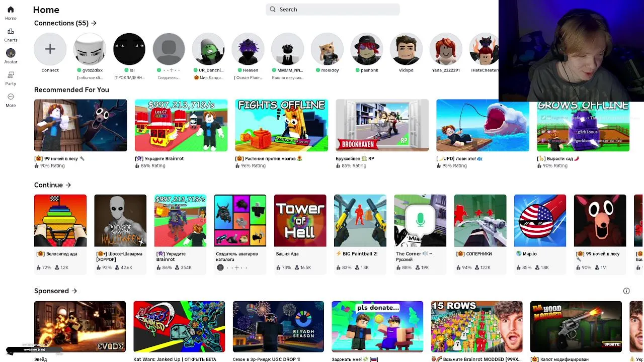The height and width of the screenshot is (362, 644).
Task: Expand the Sponsored section arrow
Action: (74, 291)
